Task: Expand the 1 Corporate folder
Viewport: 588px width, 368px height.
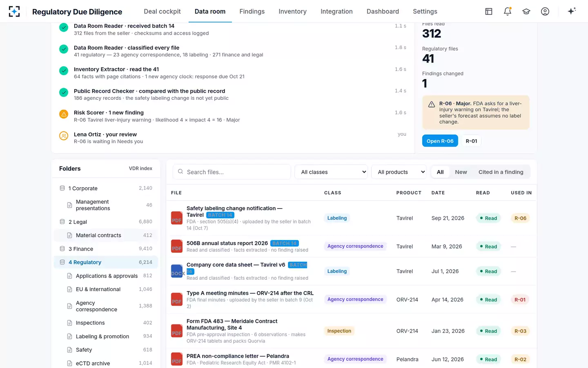Action: [x=106, y=188]
